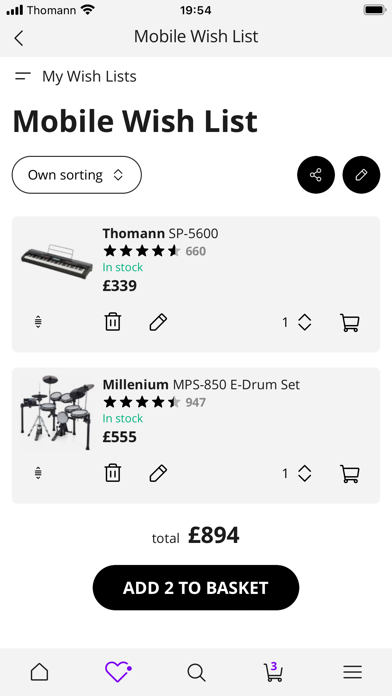Screen dimensions: 392x696
Task: Grab the reorder handle on Thomann SP-5600
Action: tap(38, 322)
